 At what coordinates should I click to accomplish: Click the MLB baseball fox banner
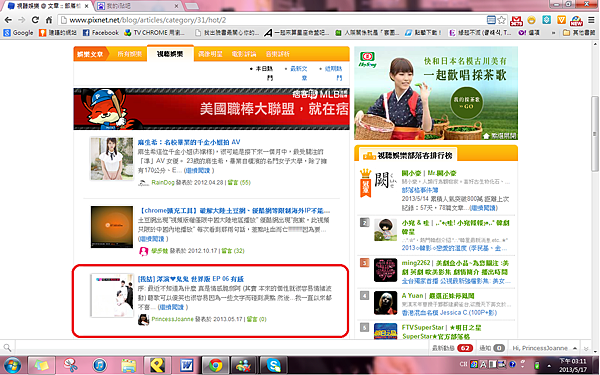tap(211, 109)
